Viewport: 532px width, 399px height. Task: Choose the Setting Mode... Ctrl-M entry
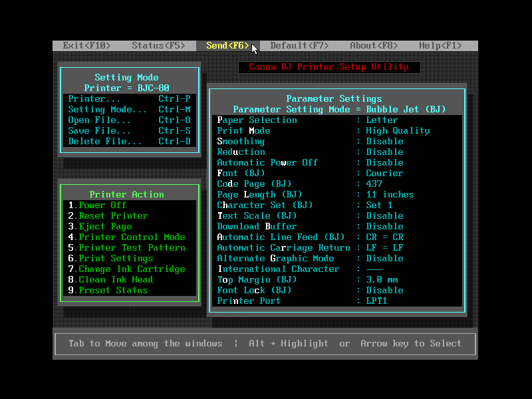pyautogui.click(x=129, y=109)
